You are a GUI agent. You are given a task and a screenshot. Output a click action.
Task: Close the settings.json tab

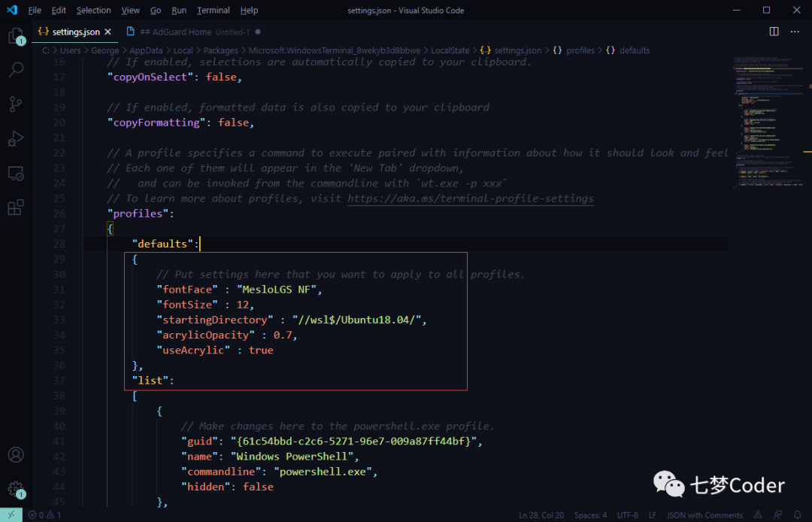108,32
